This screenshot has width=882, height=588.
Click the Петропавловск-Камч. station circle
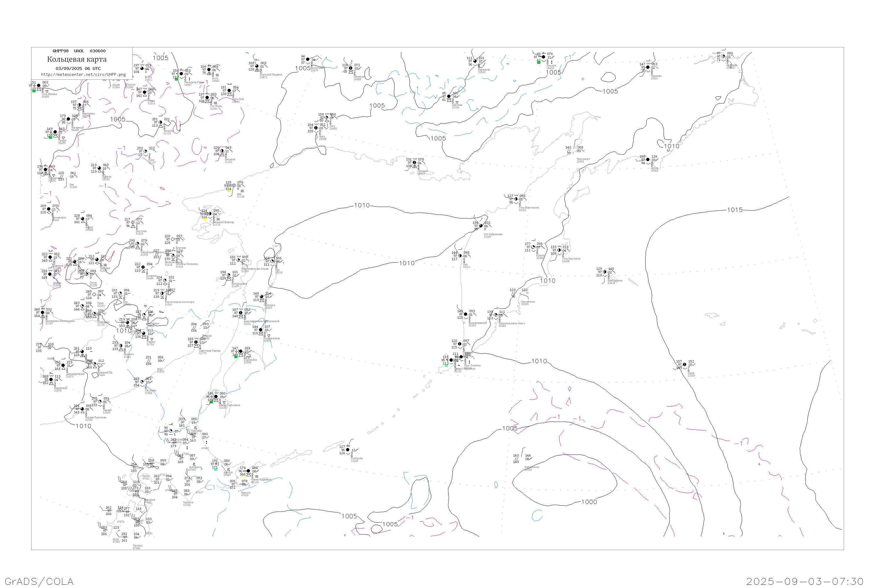pyautogui.click(x=495, y=315)
